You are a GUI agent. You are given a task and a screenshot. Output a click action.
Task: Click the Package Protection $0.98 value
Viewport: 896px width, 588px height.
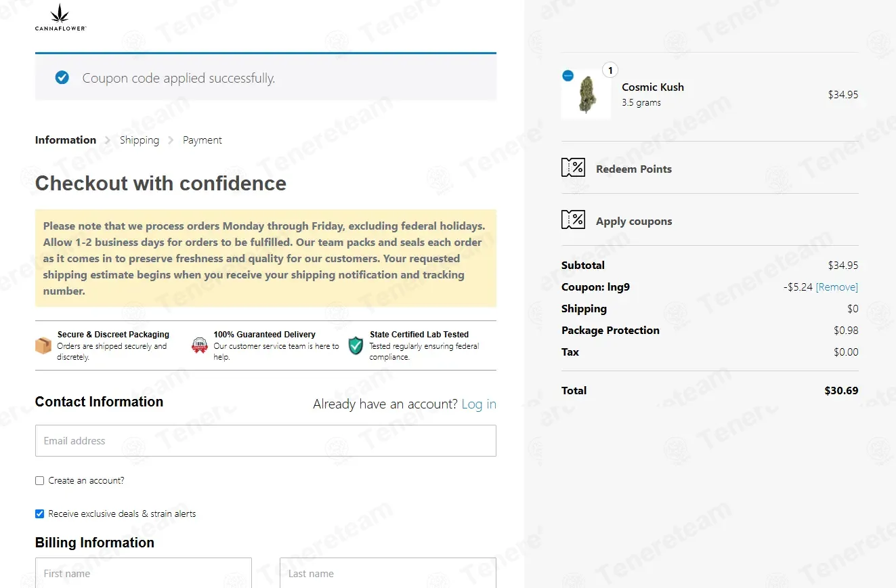(x=846, y=331)
